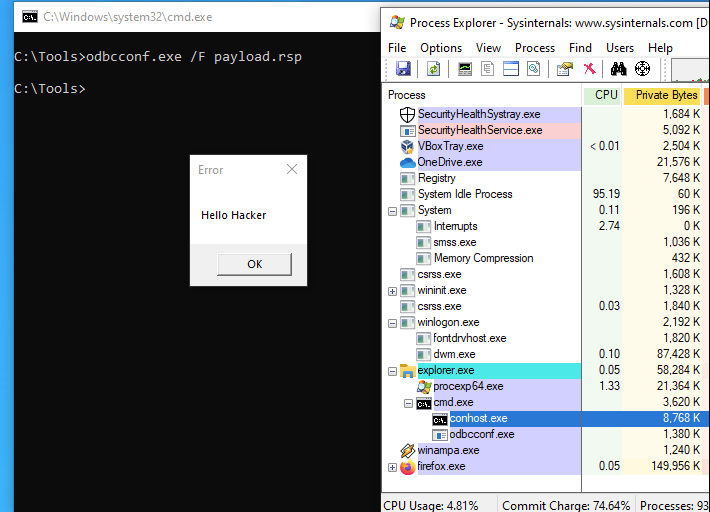The height and width of the screenshot is (512, 710).
Task: Open the Options menu
Action: point(441,48)
